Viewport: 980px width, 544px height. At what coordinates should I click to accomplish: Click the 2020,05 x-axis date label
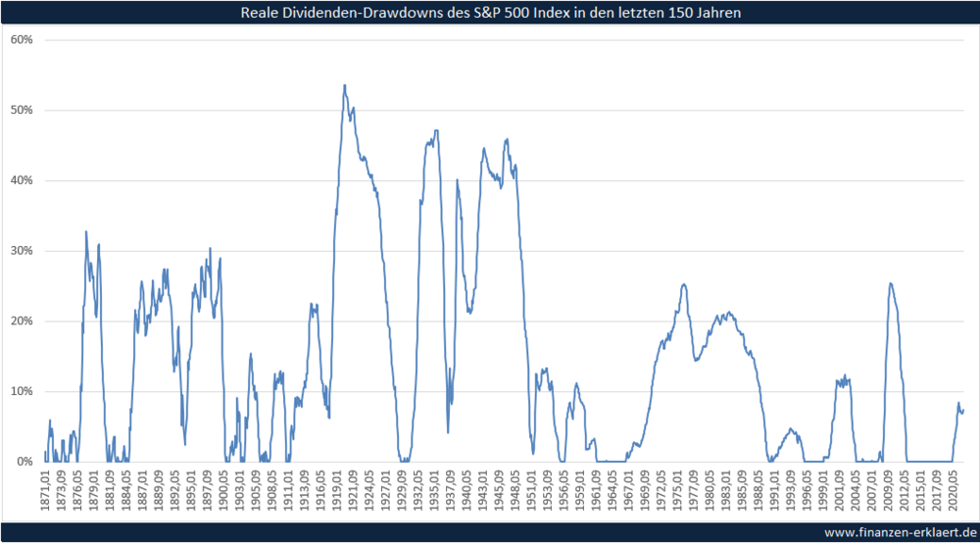954,490
